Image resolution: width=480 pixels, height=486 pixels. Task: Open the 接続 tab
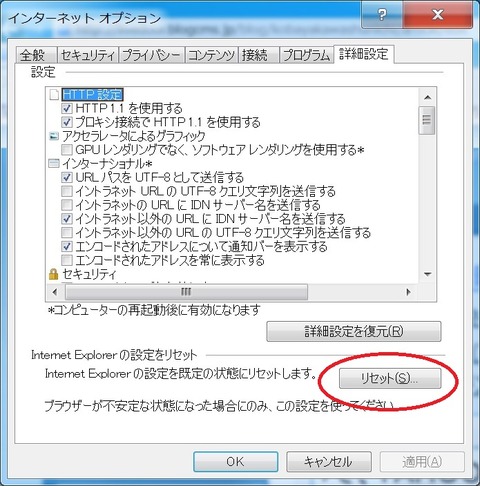[258, 55]
